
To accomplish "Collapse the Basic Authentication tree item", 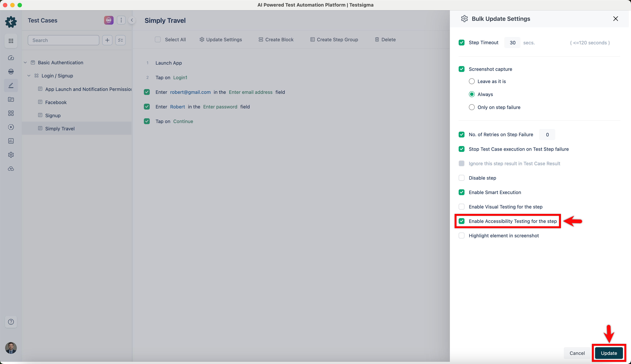I will coord(25,62).
